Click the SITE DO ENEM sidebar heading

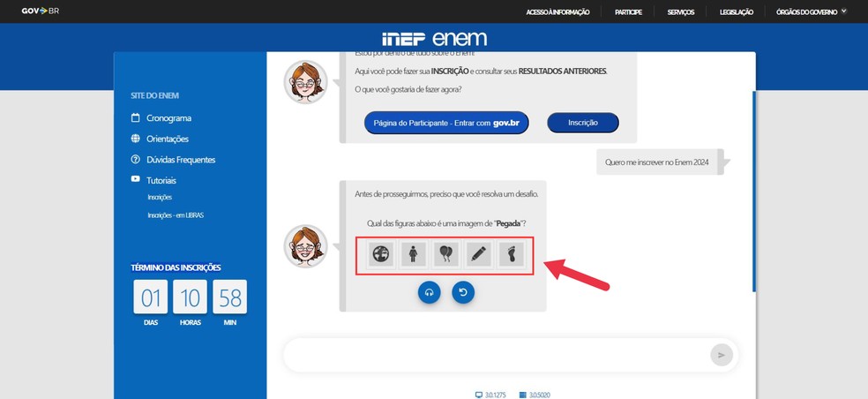154,95
